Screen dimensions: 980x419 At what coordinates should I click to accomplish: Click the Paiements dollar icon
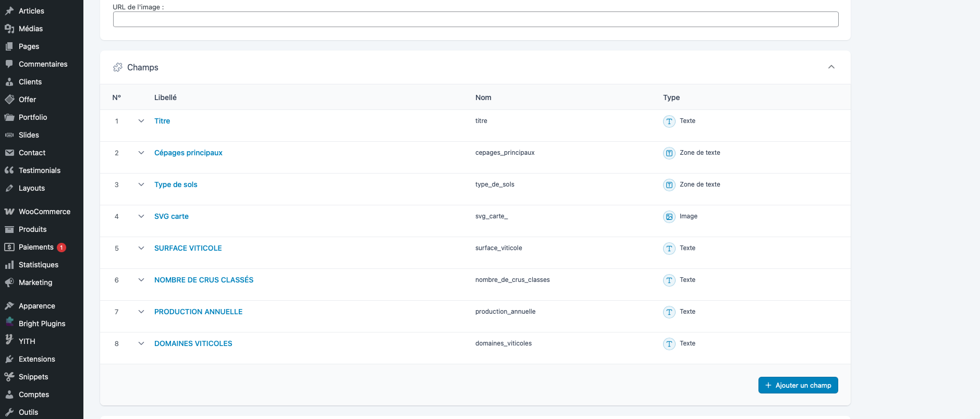[x=9, y=247]
